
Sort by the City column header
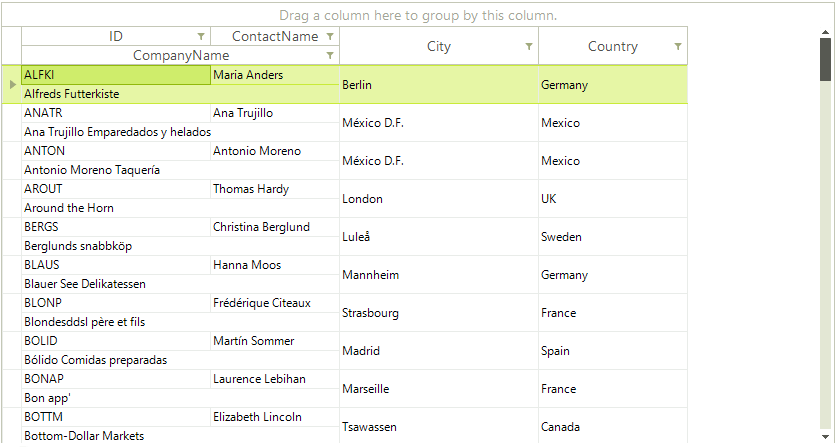[439, 47]
